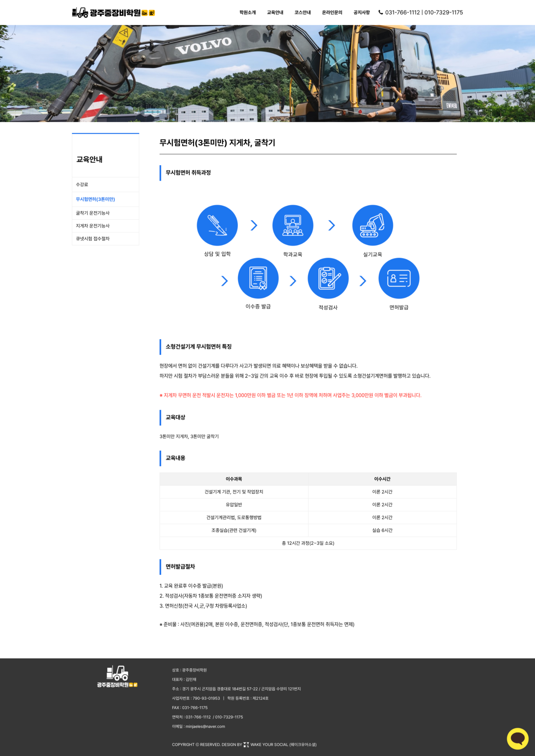Viewport: 535px width, 756px height.
Task: Go to 굴착기 운전기능사 sidebar page
Action: pos(105,213)
